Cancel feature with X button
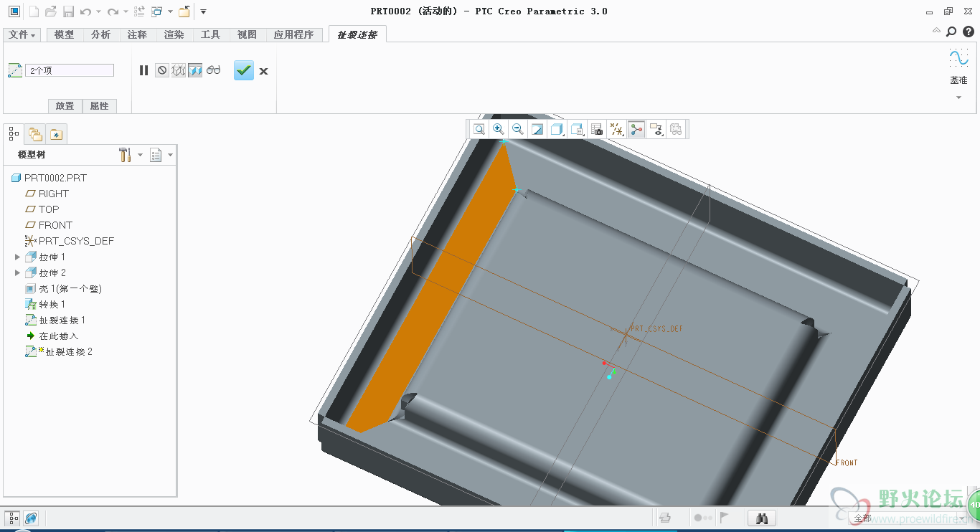 264,71
